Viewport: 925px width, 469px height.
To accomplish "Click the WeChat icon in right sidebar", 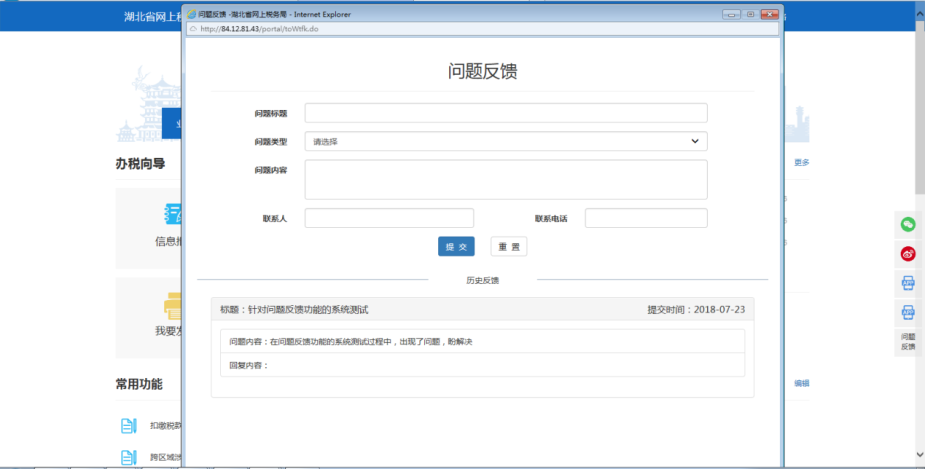I will [x=908, y=224].
